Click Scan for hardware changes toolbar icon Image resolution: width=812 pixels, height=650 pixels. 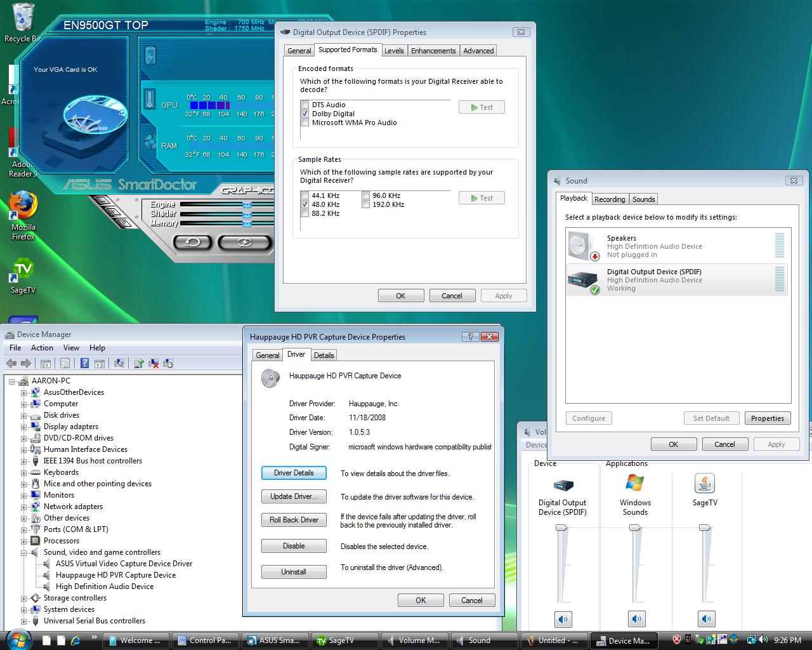click(x=119, y=363)
